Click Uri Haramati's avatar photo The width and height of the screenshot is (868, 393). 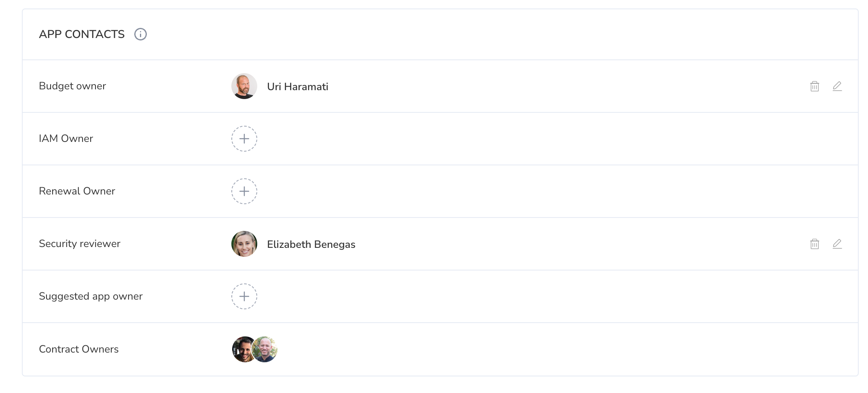244,86
